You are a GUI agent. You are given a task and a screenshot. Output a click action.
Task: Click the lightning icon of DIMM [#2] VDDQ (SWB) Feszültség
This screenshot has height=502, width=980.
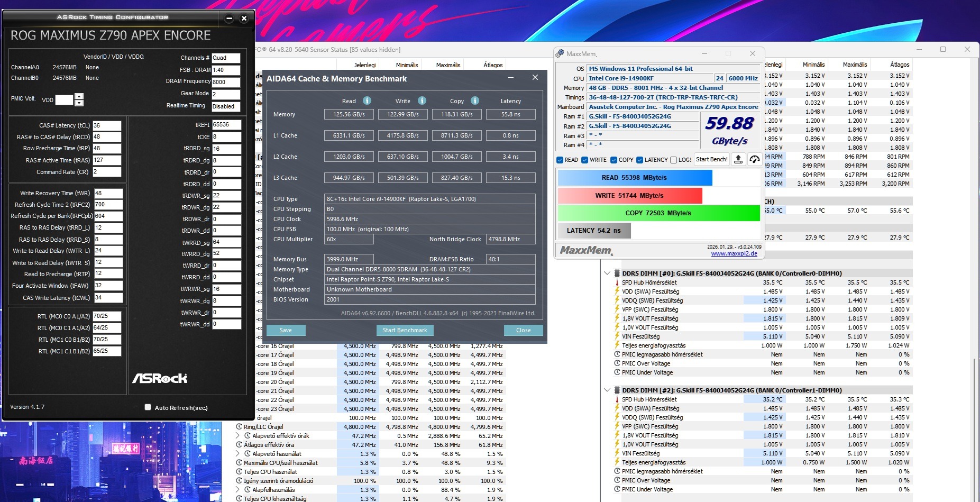click(x=617, y=417)
